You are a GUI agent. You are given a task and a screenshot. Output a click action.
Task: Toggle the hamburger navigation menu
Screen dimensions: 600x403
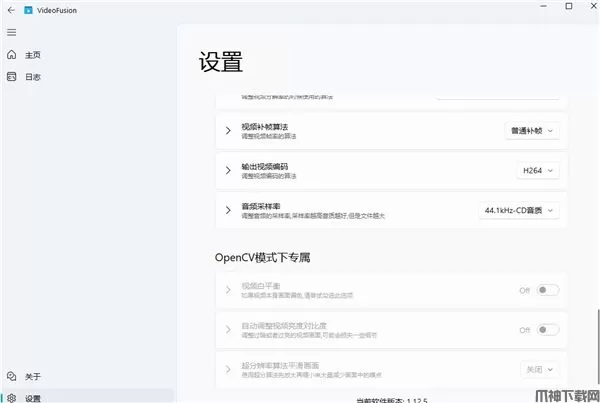[x=11, y=32]
